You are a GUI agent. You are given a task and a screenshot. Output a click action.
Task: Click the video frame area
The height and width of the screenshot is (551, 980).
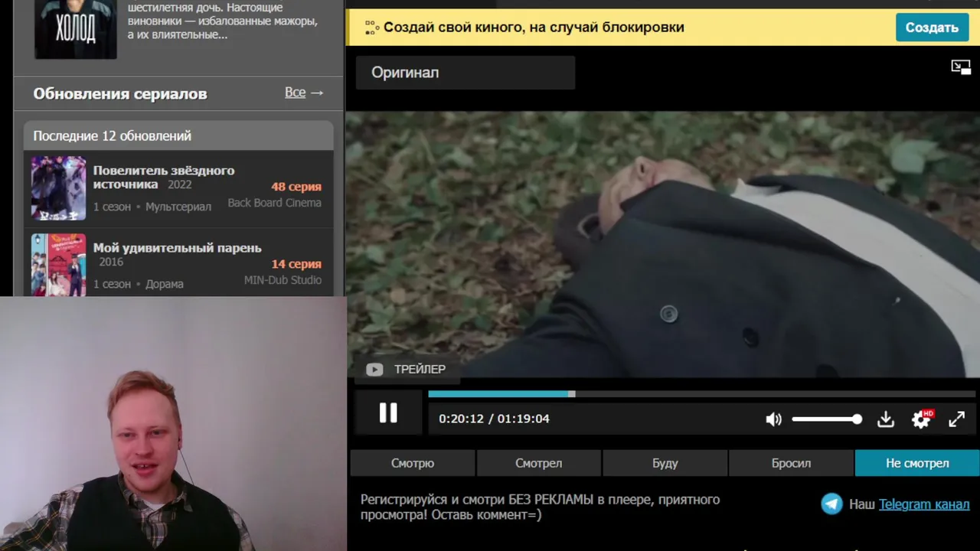point(663,245)
